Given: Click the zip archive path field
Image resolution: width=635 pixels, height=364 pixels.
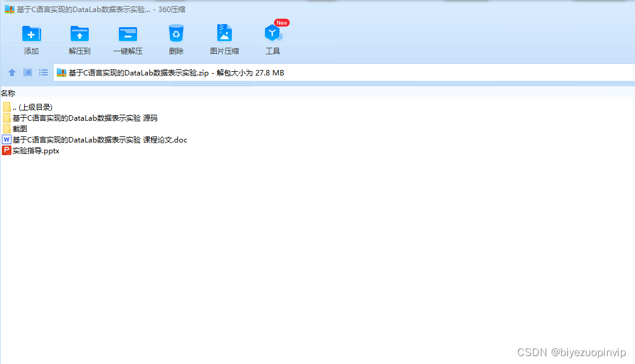Looking at the screenshot, I should 344,73.
